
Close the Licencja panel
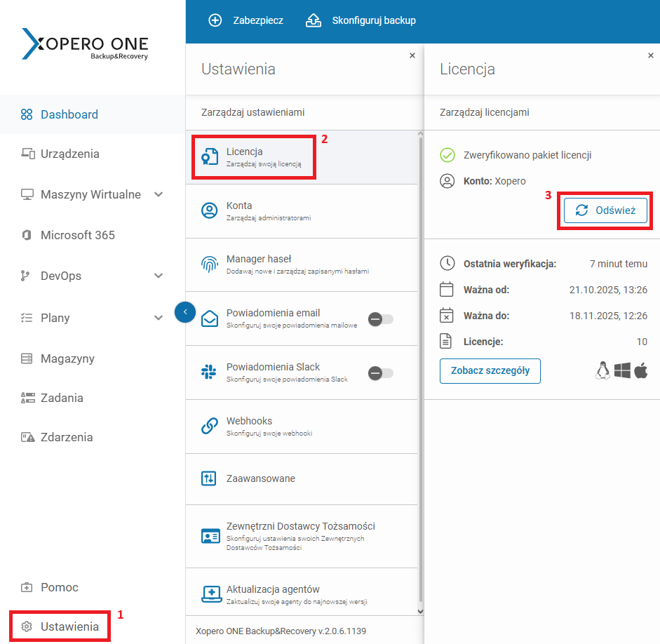coord(650,55)
